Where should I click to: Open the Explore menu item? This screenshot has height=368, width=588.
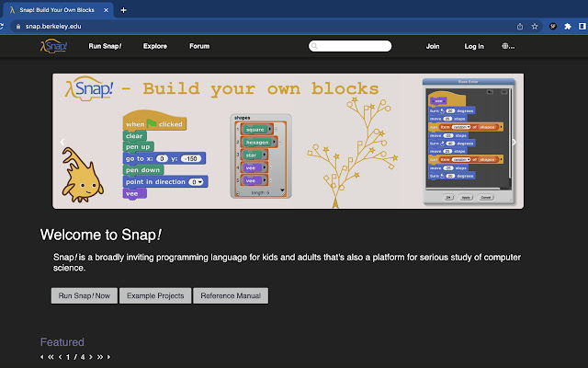155,46
